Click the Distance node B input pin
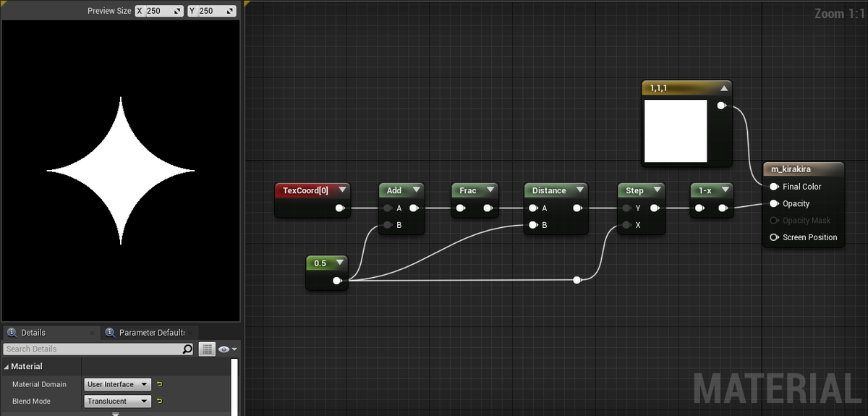Screen dimensions: 868x416 [x=534, y=225]
